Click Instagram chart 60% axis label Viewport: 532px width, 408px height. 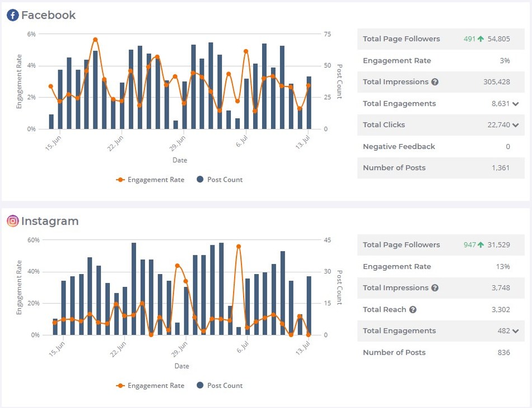pyautogui.click(x=34, y=240)
